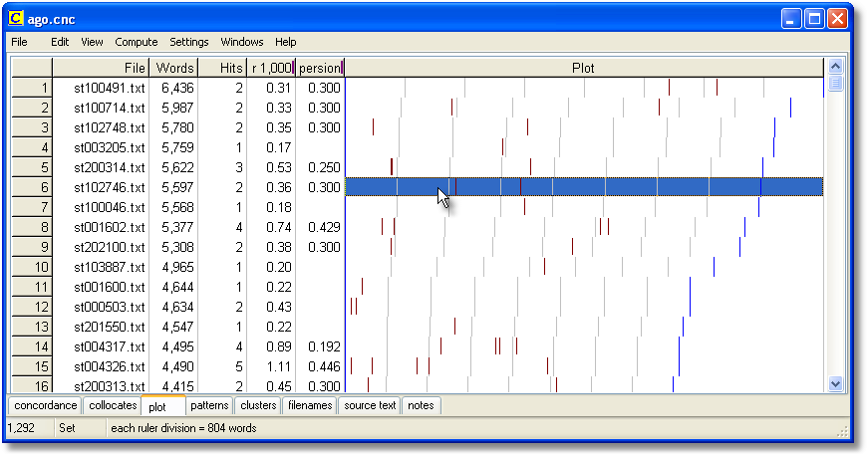Sort by the File column header
The image size is (868, 457).
101,68
